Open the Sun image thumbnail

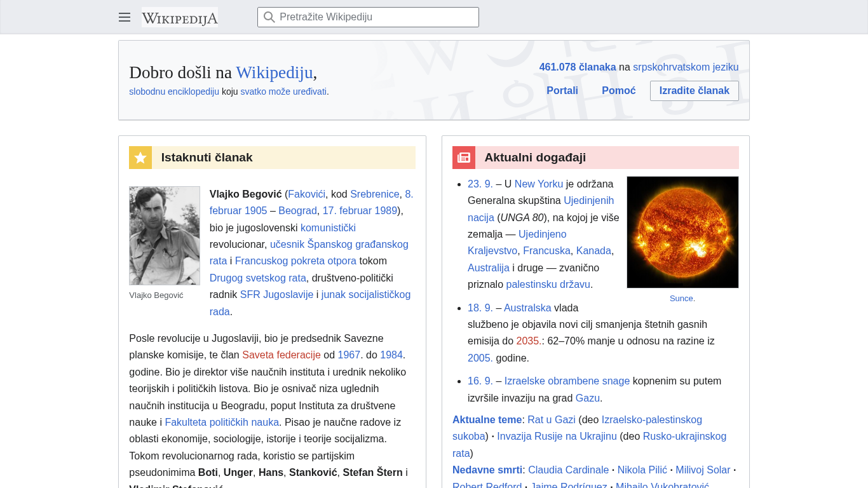click(682, 232)
